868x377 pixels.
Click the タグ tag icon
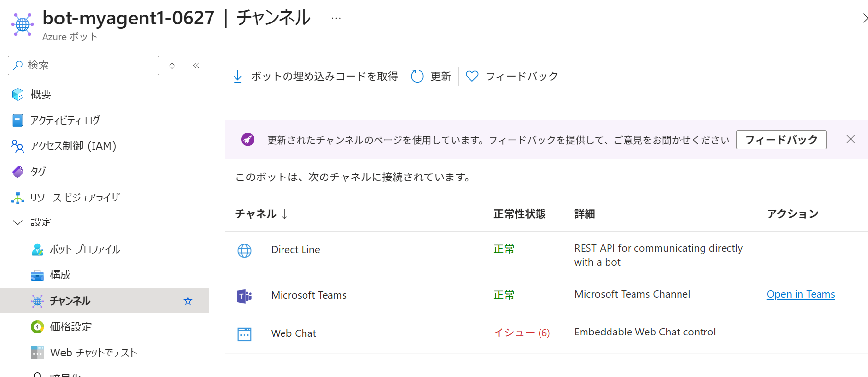coord(18,172)
